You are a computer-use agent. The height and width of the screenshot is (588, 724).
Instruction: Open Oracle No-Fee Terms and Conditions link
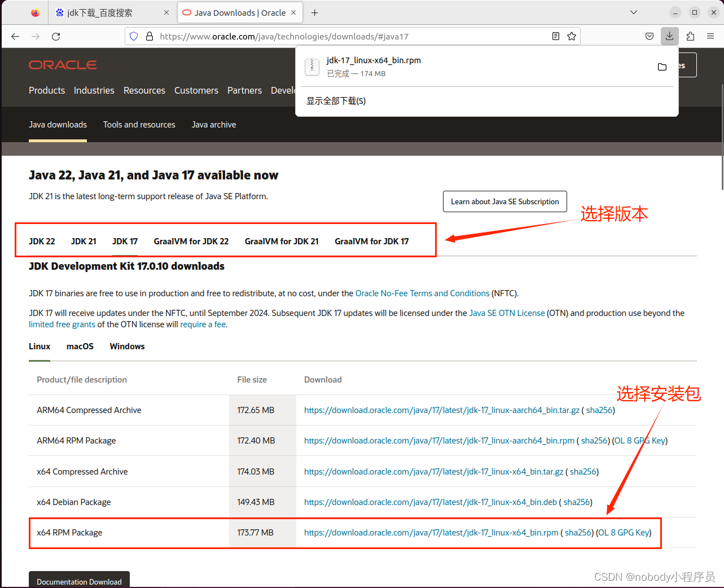(423, 293)
